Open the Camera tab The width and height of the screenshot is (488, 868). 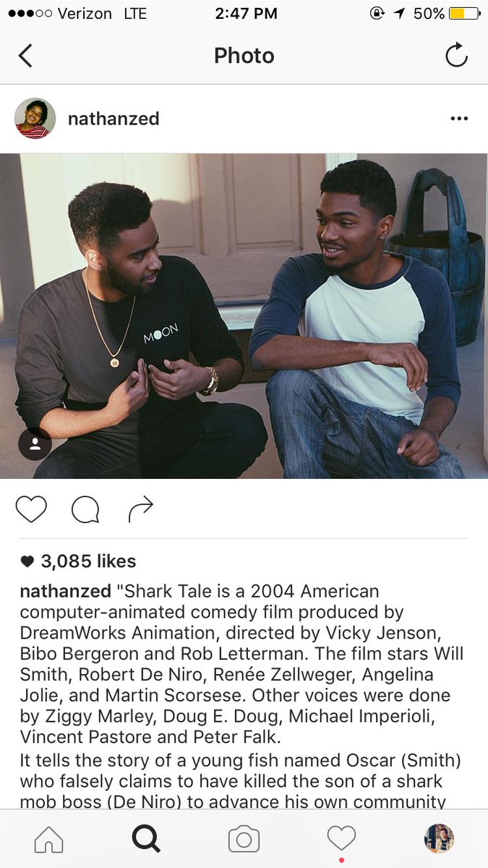244,839
